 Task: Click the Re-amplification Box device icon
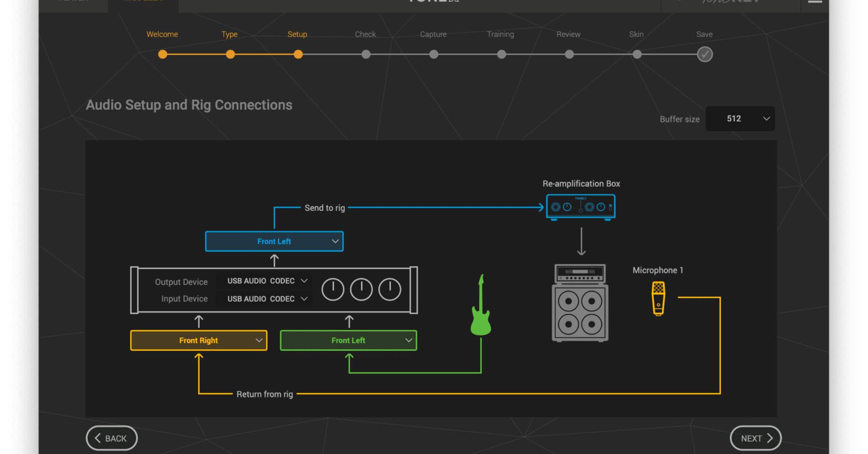coord(580,206)
